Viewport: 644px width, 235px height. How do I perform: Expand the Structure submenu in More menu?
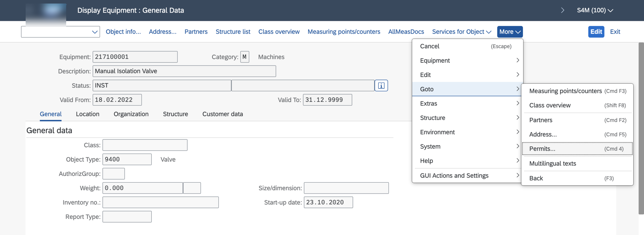[468, 118]
